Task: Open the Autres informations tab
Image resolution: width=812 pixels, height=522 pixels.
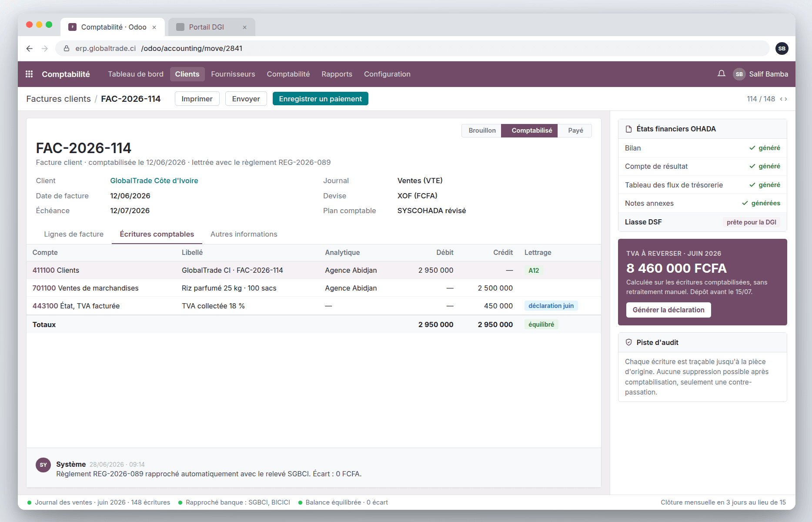Action: pyautogui.click(x=244, y=234)
